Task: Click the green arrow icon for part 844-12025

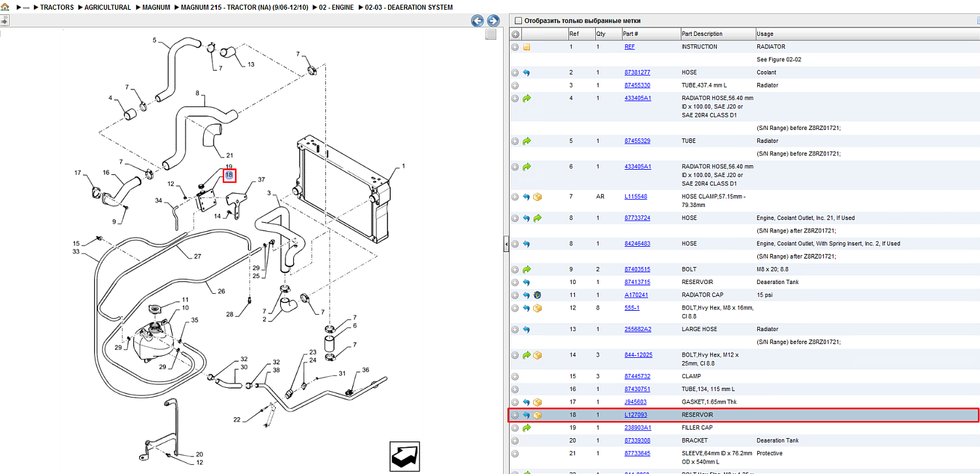Action: click(x=527, y=355)
